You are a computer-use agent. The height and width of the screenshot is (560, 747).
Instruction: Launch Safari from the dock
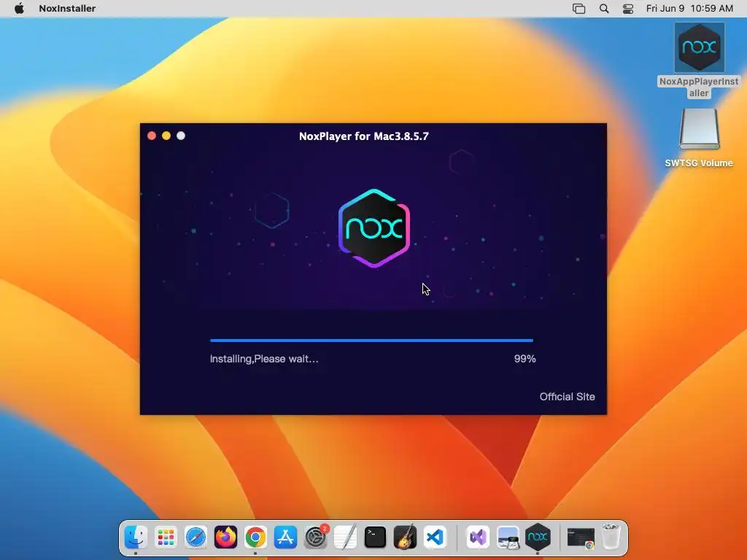click(x=196, y=537)
